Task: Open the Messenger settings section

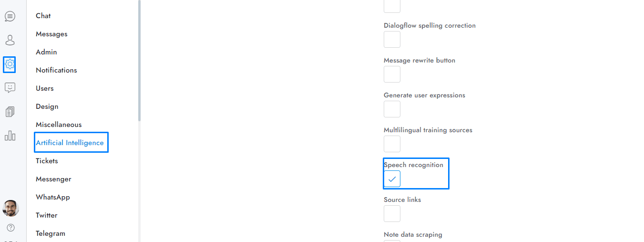Action: 53,179
